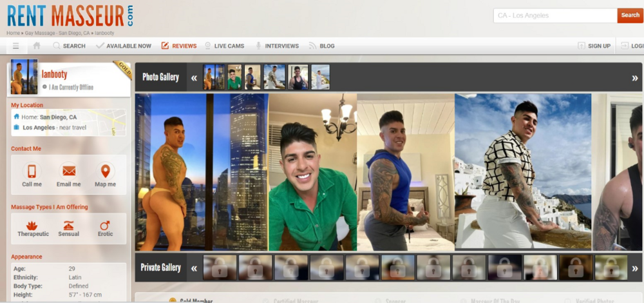Select the Sensual massage type icon
This screenshot has height=303, width=644.
tap(68, 226)
